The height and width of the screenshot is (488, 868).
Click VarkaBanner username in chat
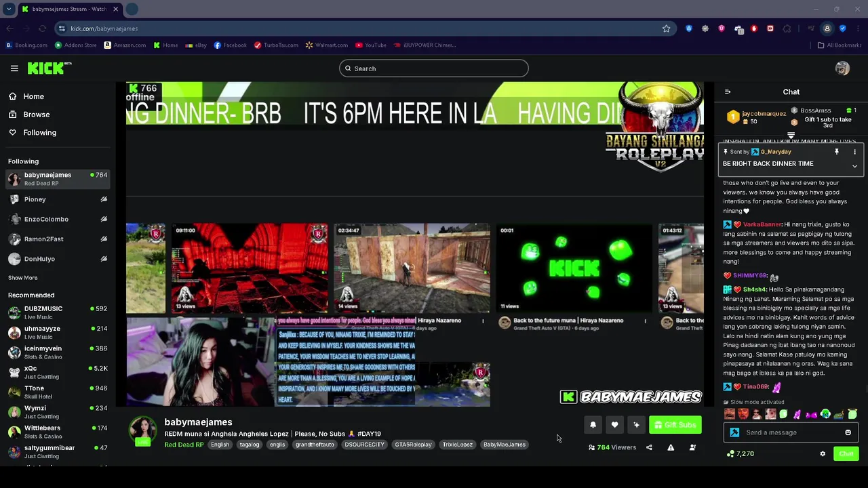762,224
